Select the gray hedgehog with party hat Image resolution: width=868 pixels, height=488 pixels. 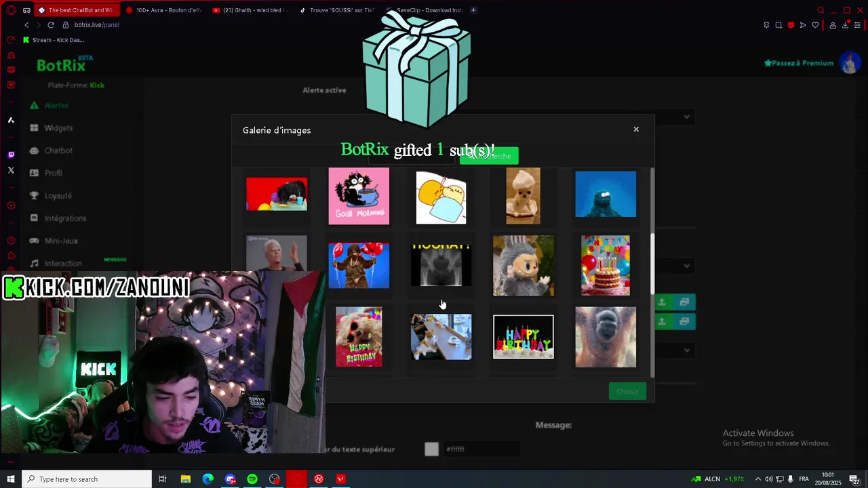(x=523, y=266)
